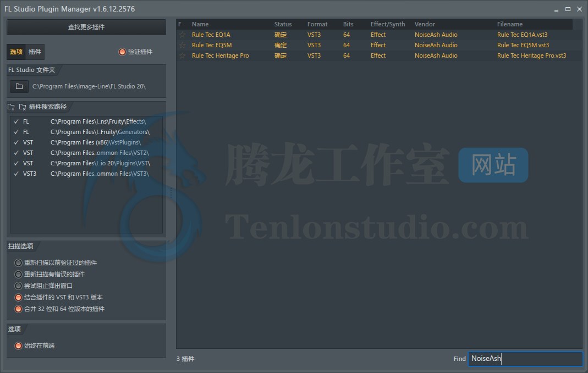Toggle 验证插件 verify plugins option
The image size is (588, 373).
pyautogui.click(x=122, y=52)
